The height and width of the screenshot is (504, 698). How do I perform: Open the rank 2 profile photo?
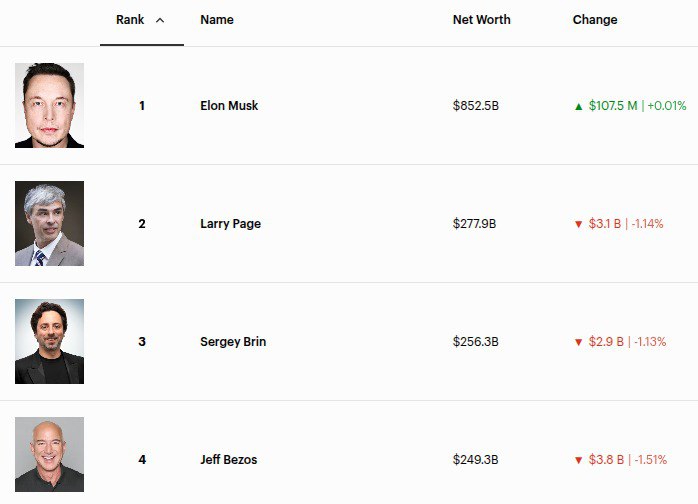pos(49,223)
